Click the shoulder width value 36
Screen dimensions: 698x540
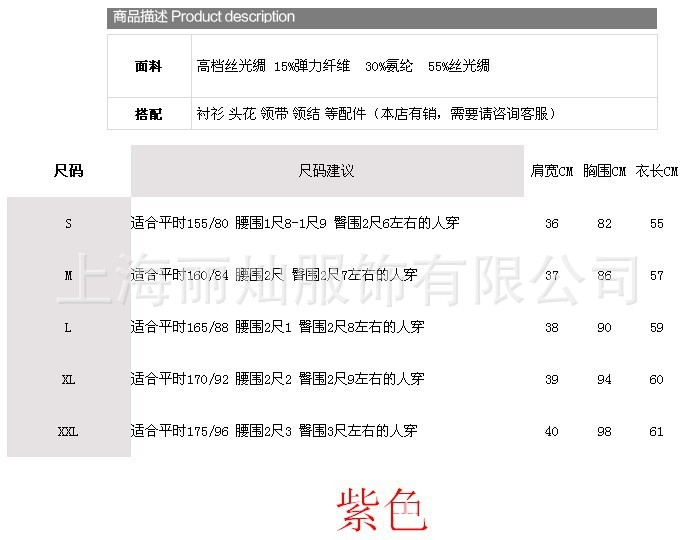pyautogui.click(x=552, y=224)
